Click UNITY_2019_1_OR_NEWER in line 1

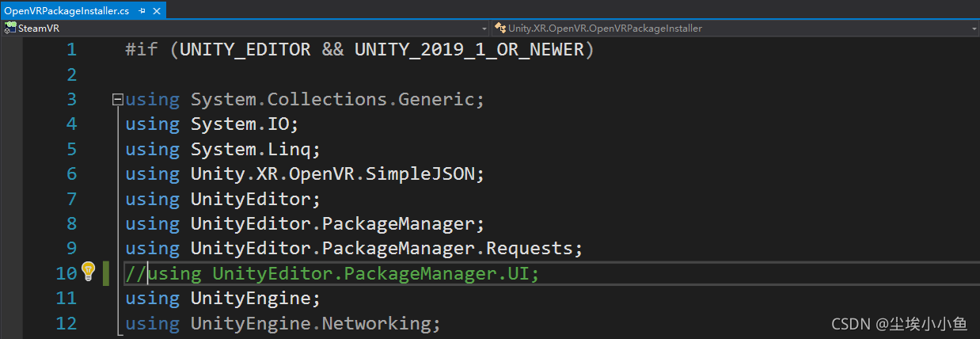tap(469, 50)
